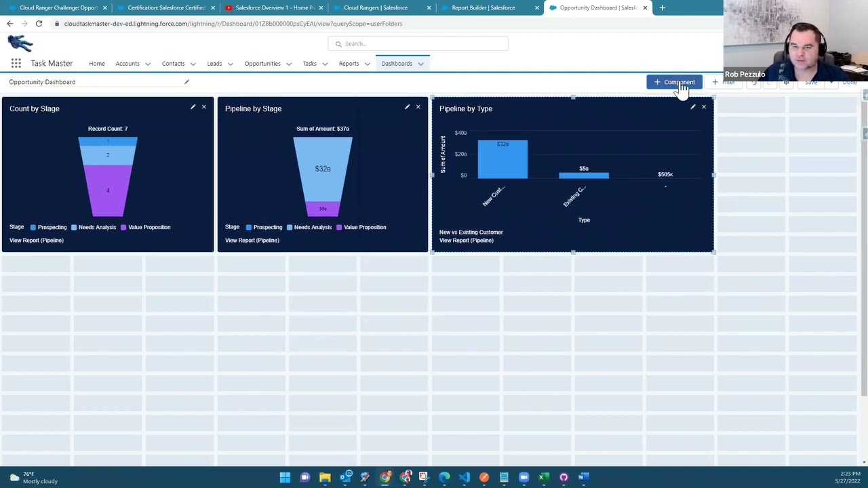Edit the Pipeline by Stage component
Image resolution: width=868 pixels, height=488 pixels.
(x=407, y=107)
